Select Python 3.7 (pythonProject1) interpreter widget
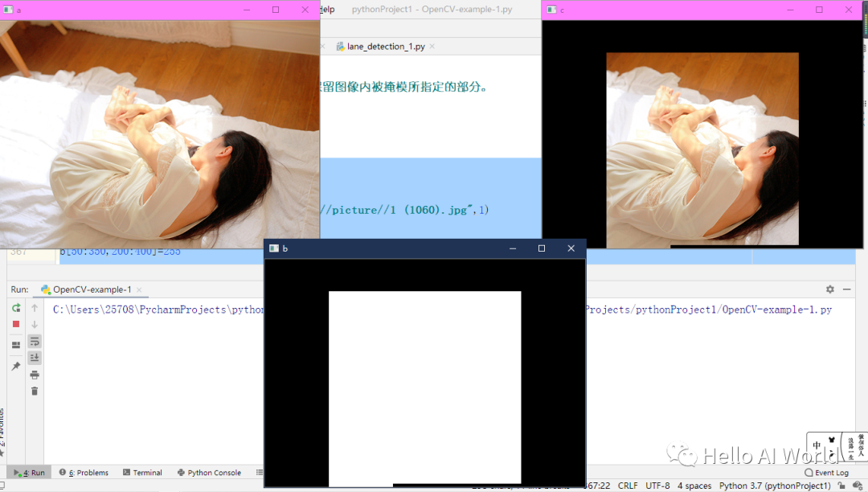 (x=775, y=486)
